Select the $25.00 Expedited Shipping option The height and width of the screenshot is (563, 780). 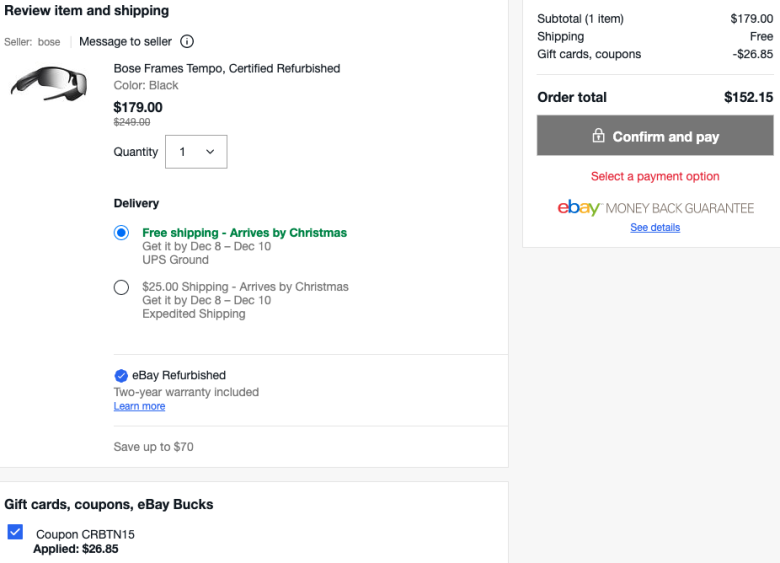121,287
